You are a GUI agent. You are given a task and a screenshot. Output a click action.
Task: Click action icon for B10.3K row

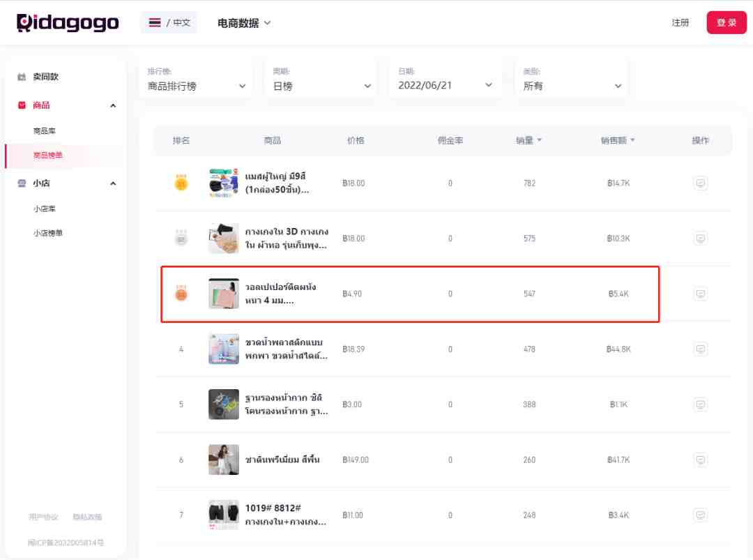[x=700, y=239]
